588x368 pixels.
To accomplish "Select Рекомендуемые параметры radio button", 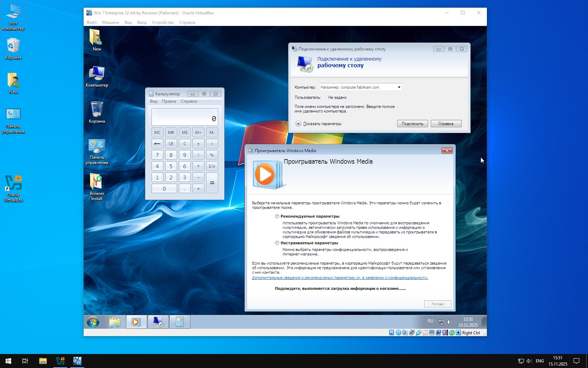I will (277, 216).
